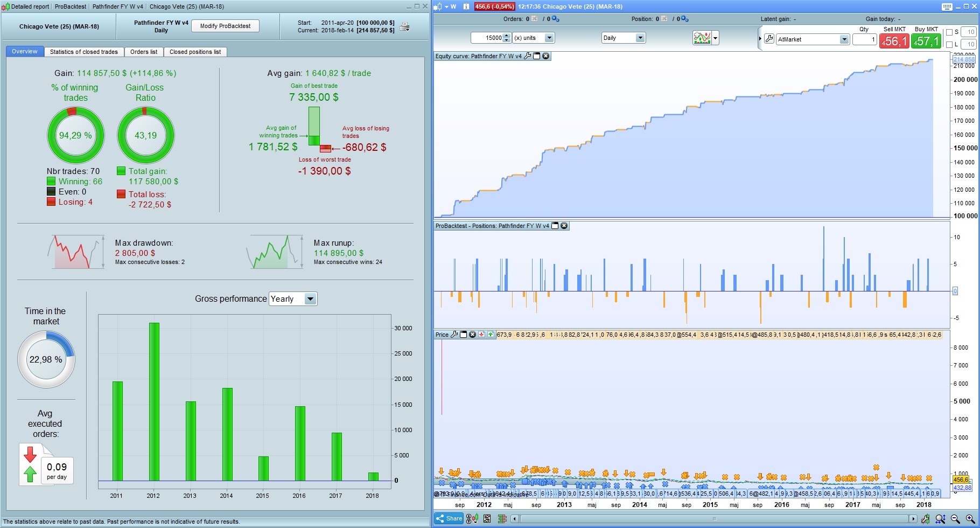
Task: Click the Sell MKT button
Action: 894,41
